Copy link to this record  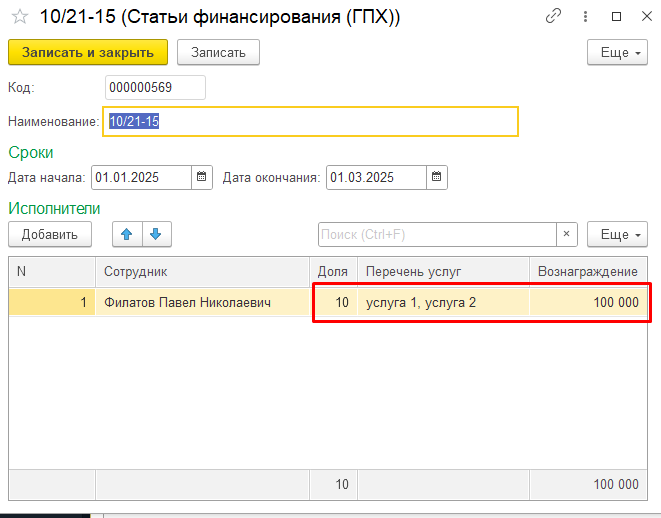[x=553, y=16]
